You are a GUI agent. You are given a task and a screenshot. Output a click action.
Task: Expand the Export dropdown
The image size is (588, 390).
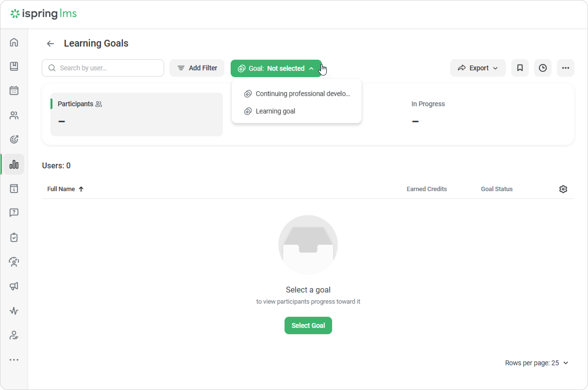(x=478, y=68)
